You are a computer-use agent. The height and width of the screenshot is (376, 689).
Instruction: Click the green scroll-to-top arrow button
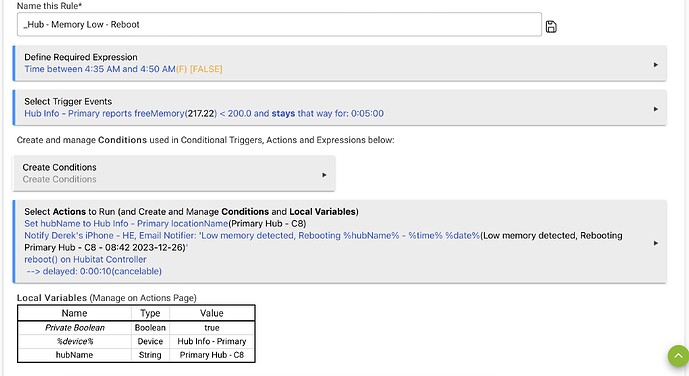click(x=678, y=356)
